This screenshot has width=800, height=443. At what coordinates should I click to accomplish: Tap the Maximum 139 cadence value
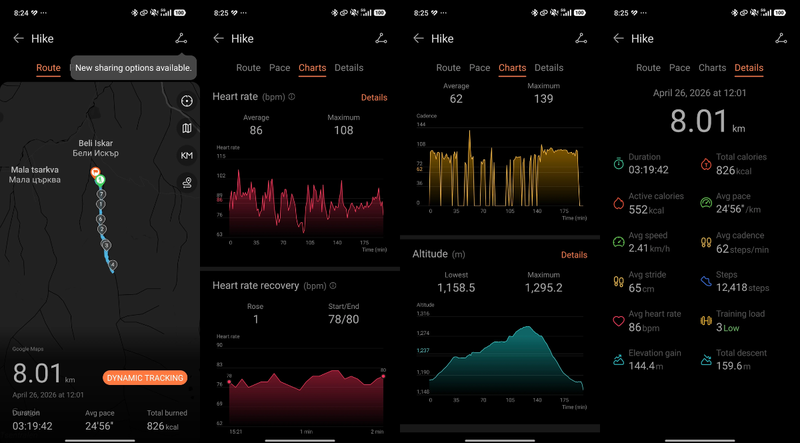(x=543, y=99)
